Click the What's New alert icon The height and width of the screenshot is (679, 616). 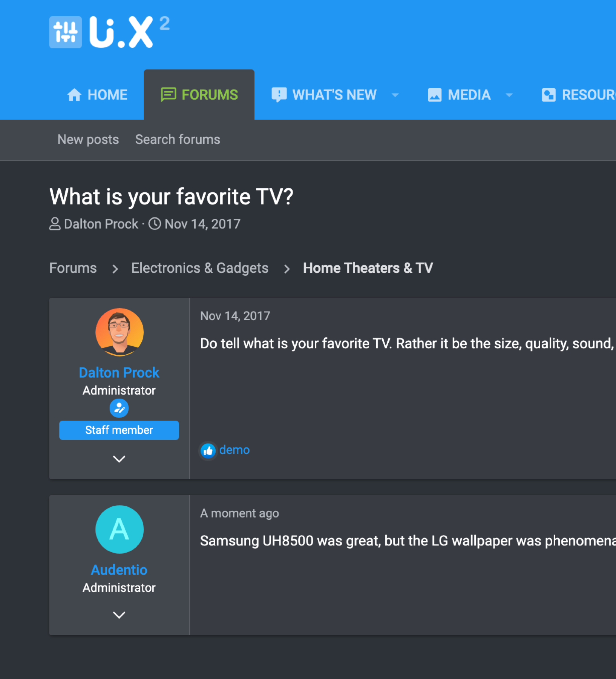pos(279,95)
